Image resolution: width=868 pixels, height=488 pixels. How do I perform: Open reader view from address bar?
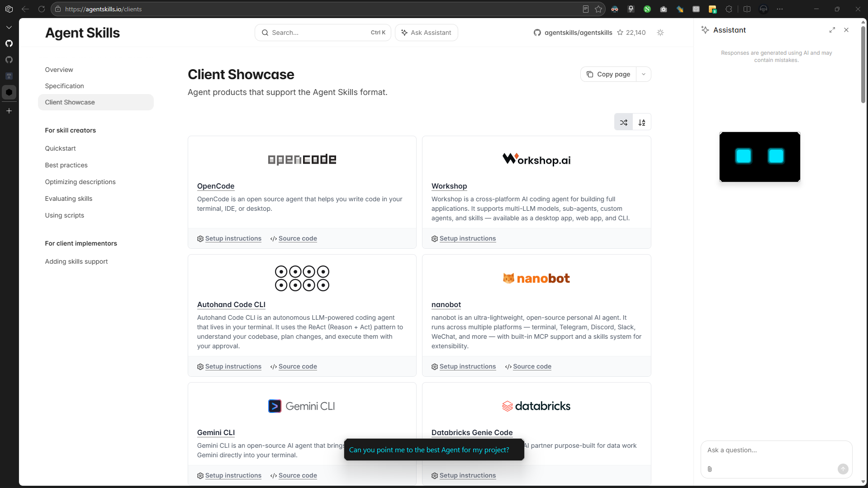586,9
